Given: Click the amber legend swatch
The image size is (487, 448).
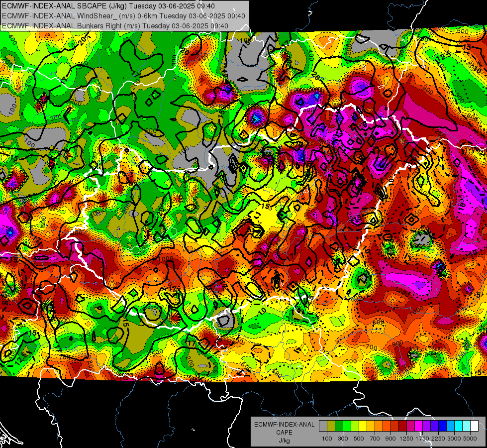Looking at the screenshot, I should (x=371, y=426).
